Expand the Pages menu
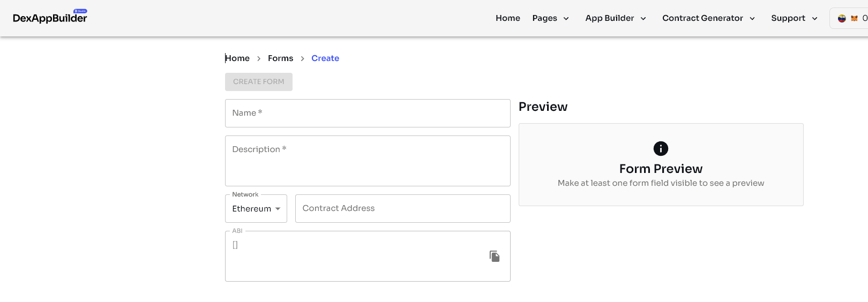The width and height of the screenshot is (868, 302). click(550, 18)
